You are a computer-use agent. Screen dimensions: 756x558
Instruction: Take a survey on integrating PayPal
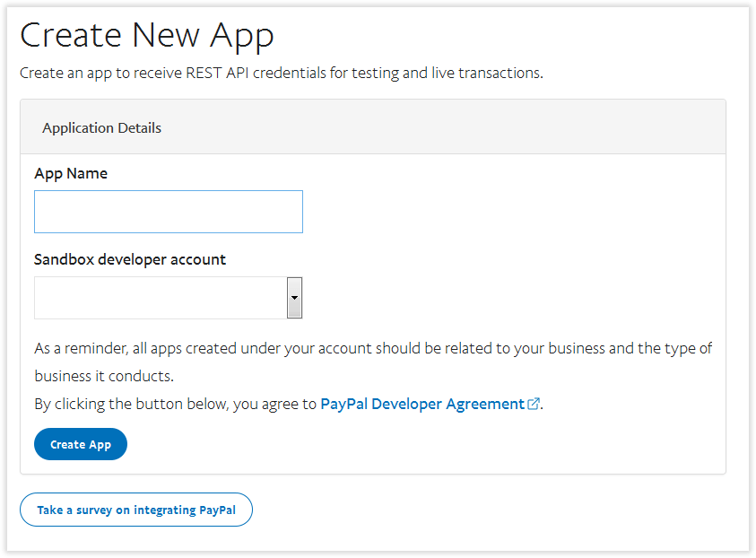[136, 510]
